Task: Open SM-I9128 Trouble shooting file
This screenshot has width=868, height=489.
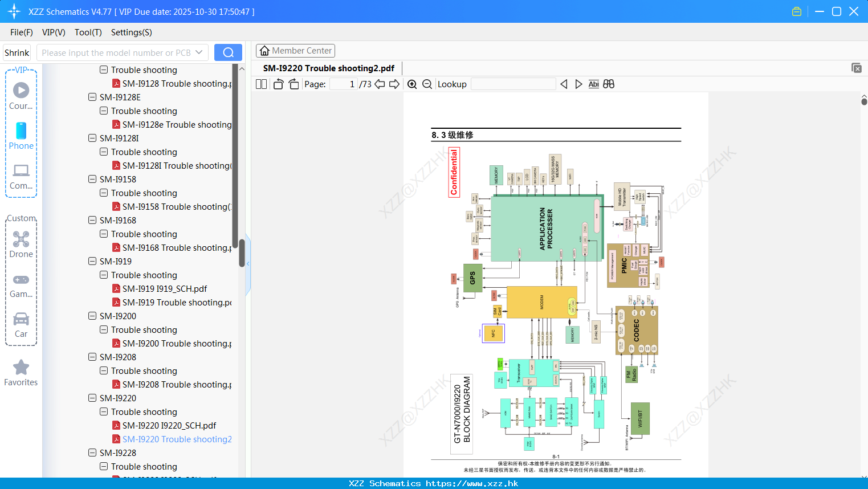Action: click(172, 83)
